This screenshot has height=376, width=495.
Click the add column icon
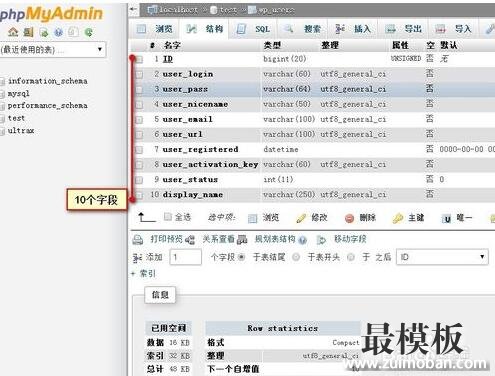tap(137, 258)
